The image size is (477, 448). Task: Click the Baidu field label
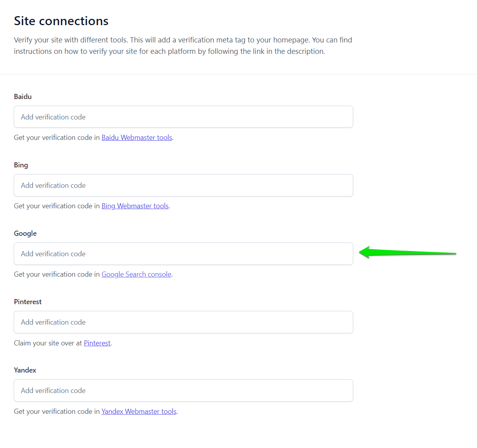[x=23, y=97]
